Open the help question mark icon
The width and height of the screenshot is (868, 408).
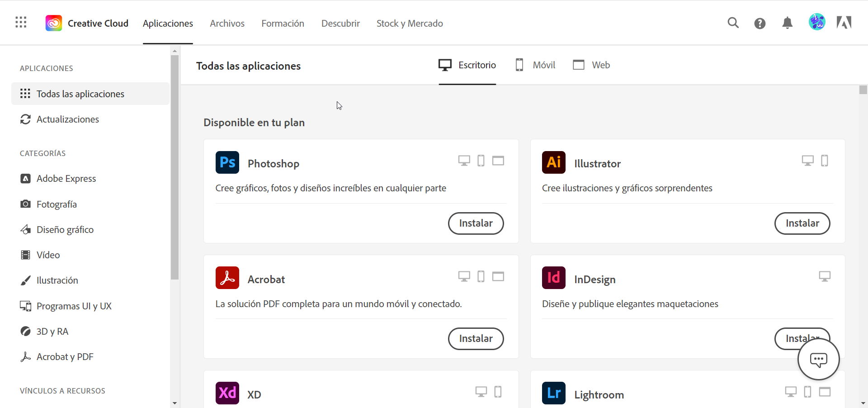760,24
